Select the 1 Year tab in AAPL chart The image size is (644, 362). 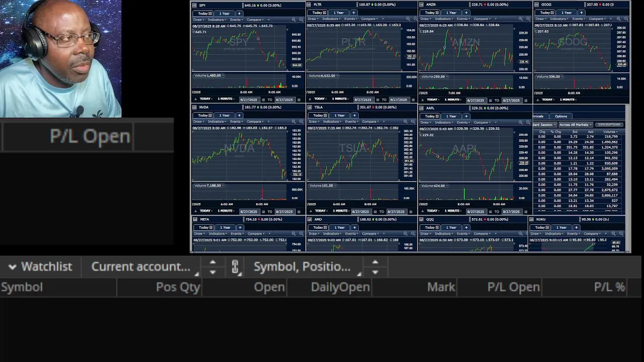451,116
